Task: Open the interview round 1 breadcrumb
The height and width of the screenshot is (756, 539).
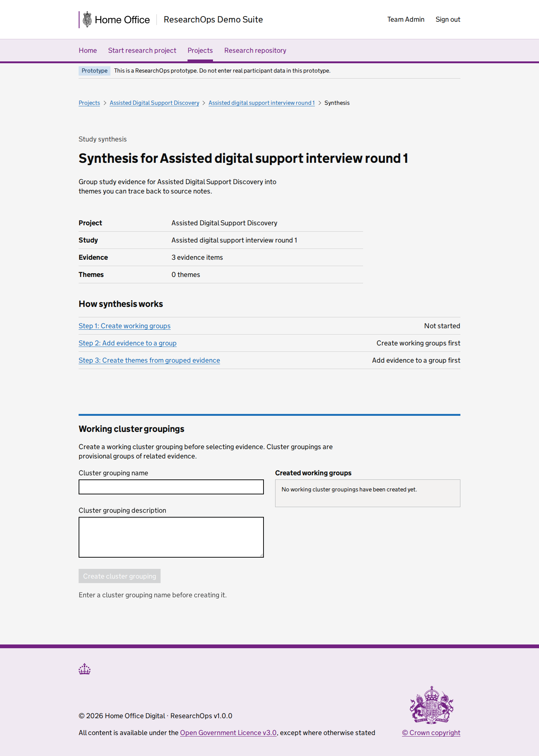Action: coord(262,103)
